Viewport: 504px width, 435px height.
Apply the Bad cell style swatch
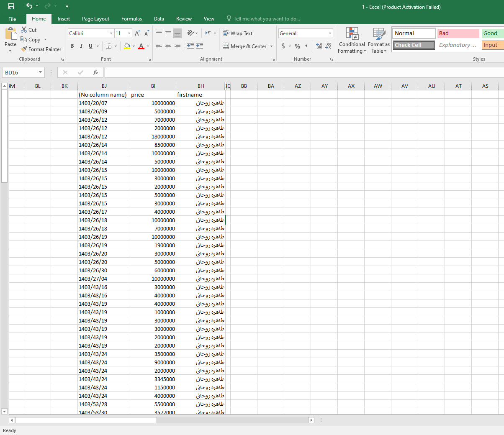tap(458, 33)
